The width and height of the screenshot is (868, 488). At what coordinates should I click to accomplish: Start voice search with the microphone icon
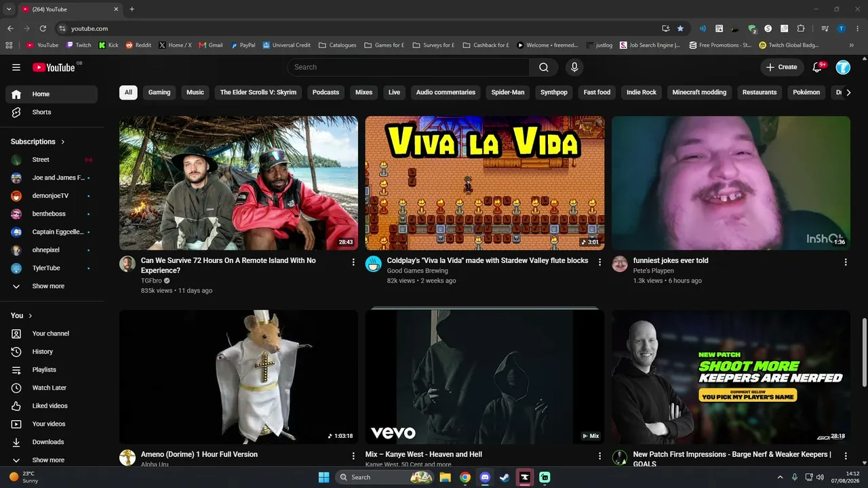tap(574, 67)
